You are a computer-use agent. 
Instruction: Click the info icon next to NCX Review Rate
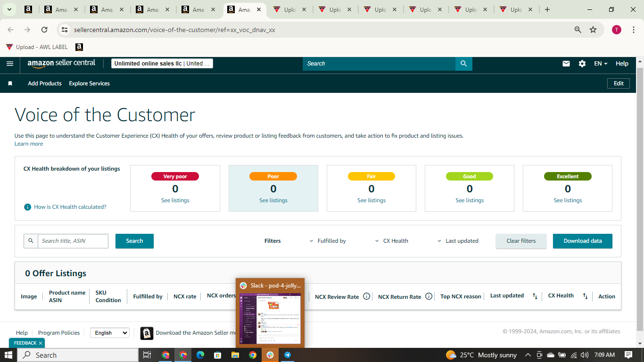click(x=366, y=296)
